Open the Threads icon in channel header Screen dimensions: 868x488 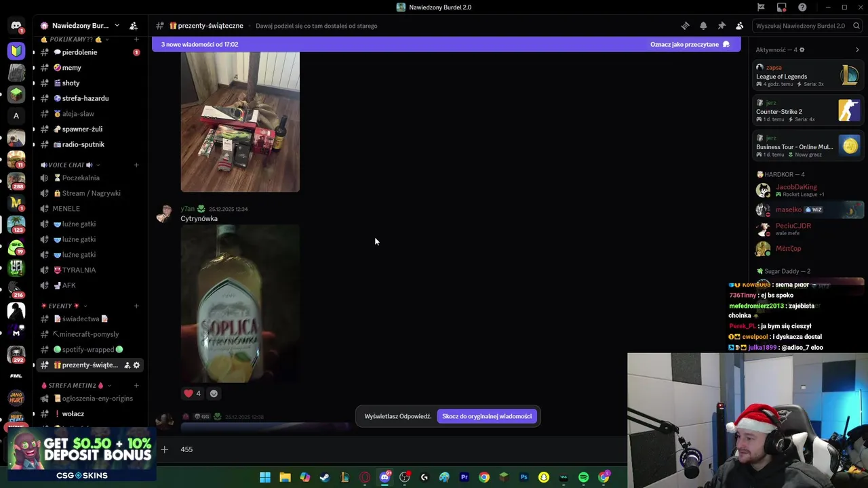coord(685,26)
